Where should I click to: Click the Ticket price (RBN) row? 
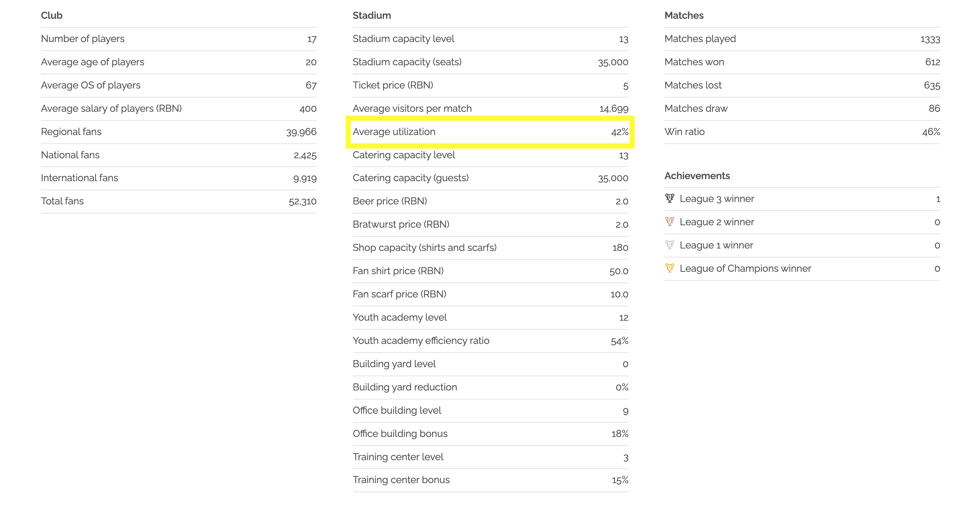pos(490,85)
